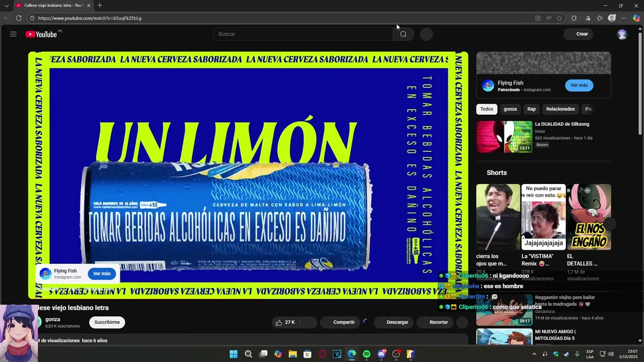Screen dimensions: 644x362
Task: Select the Rap filter chip
Action: click(x=531, y=109)
